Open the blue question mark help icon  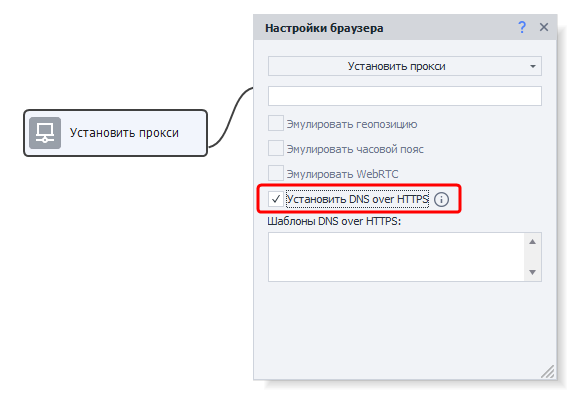tap(521, 27)
